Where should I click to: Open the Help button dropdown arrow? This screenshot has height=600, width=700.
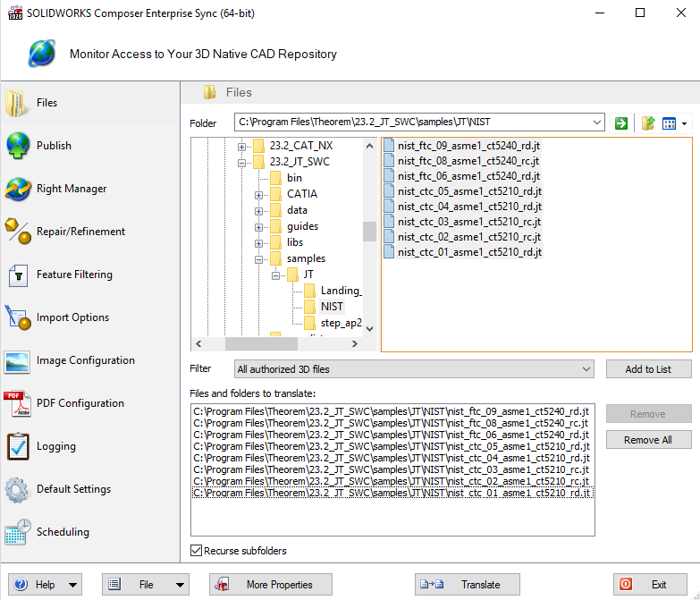coord(72,585)
